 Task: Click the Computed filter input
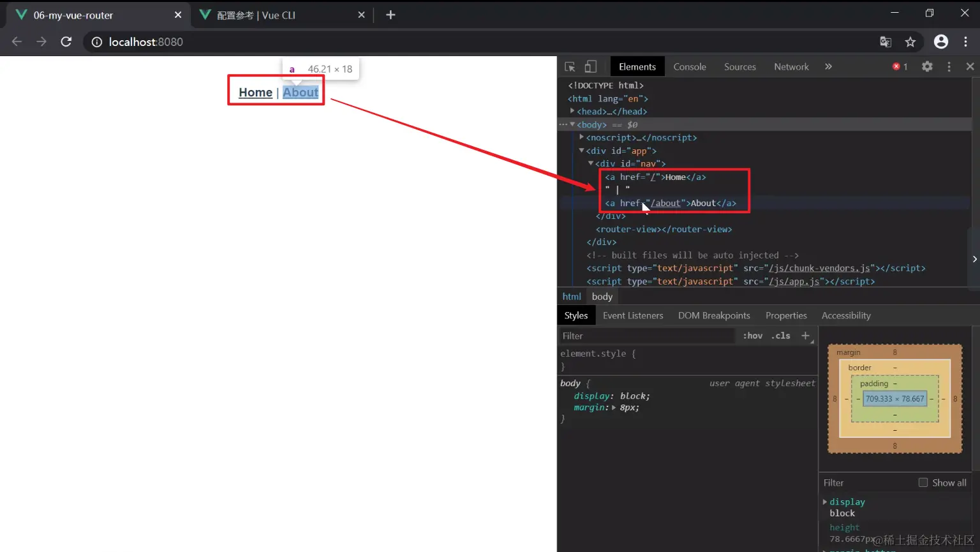click(868, 482)
